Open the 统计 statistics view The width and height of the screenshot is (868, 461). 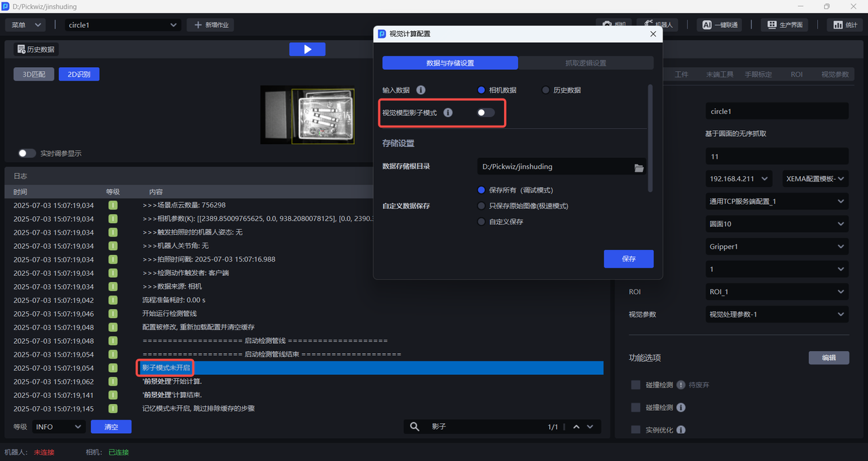pos(844,25)
